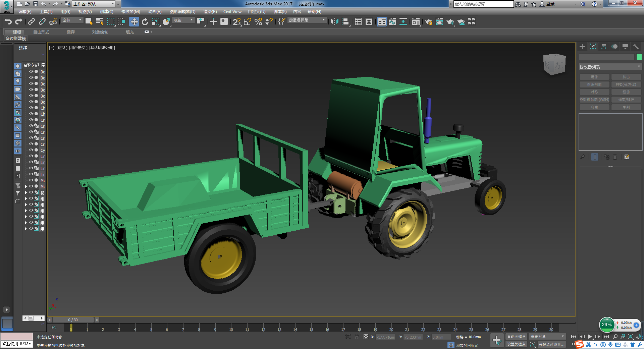
Task: Click the green object color swatch
Action: point(639,57)
